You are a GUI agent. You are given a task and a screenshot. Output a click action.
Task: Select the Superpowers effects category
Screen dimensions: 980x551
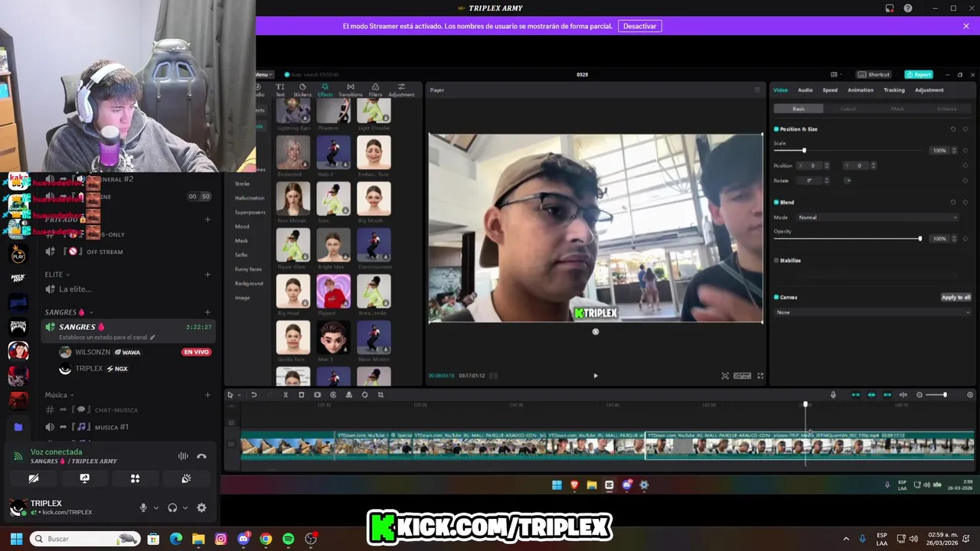coord(250,212)
